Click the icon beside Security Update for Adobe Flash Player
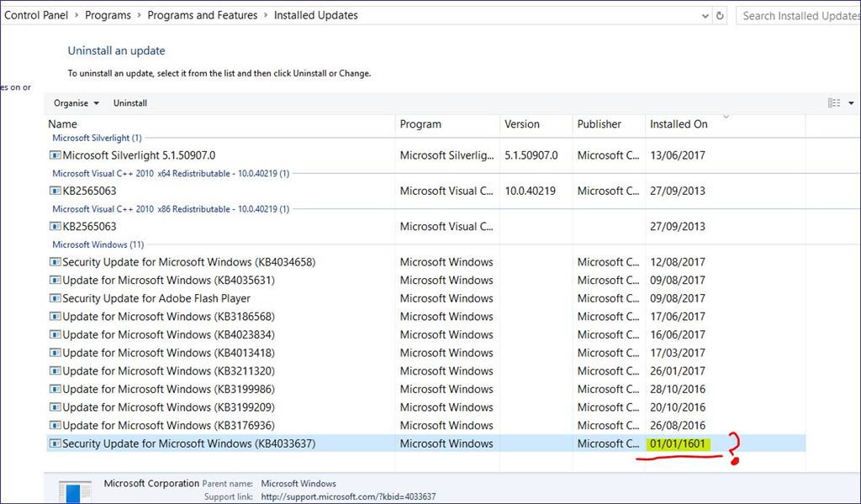This screenshot has height=504, width=861. (55, 298)
